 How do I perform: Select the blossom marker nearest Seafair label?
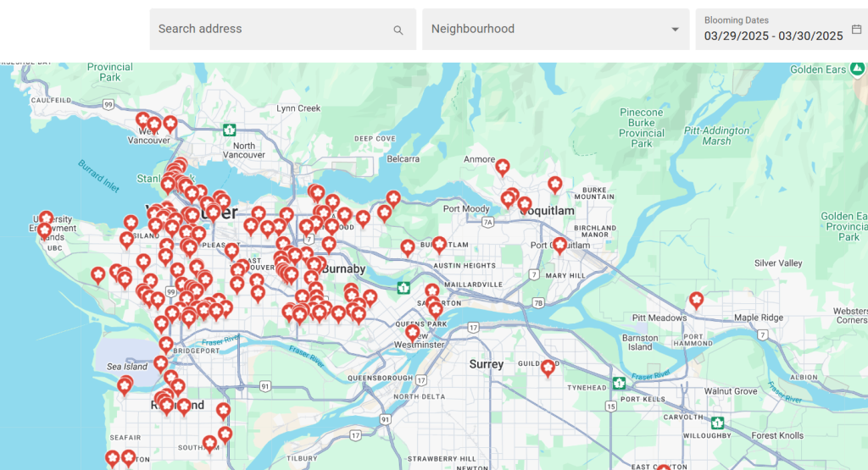128,458
